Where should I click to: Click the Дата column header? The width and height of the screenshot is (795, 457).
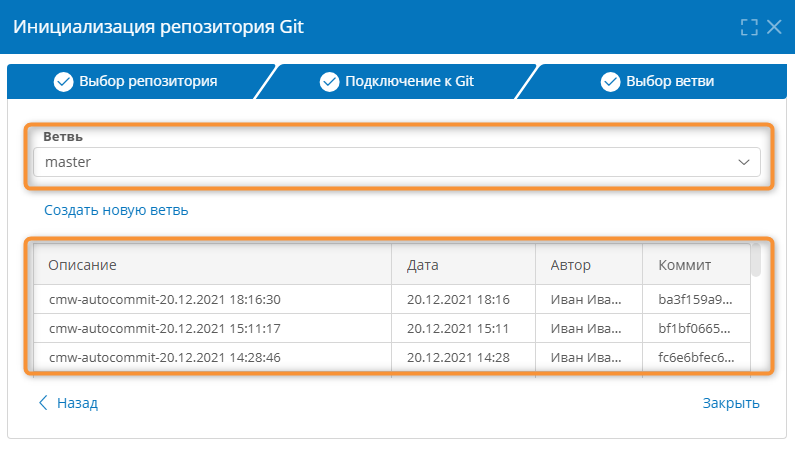462,265
